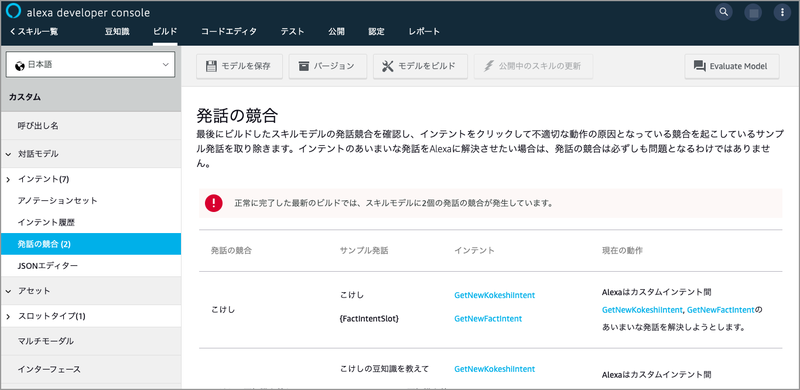Image resolution: width=800 pixels, height=390 pixels.
Task: Click the square account avatar icon
Action: tap(753, 12)
